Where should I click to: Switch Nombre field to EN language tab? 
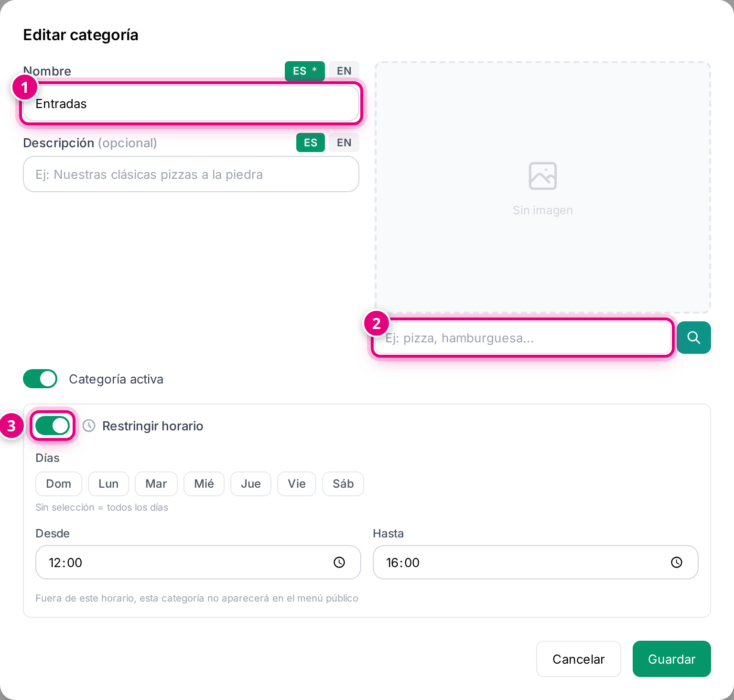tap(344, 71)
